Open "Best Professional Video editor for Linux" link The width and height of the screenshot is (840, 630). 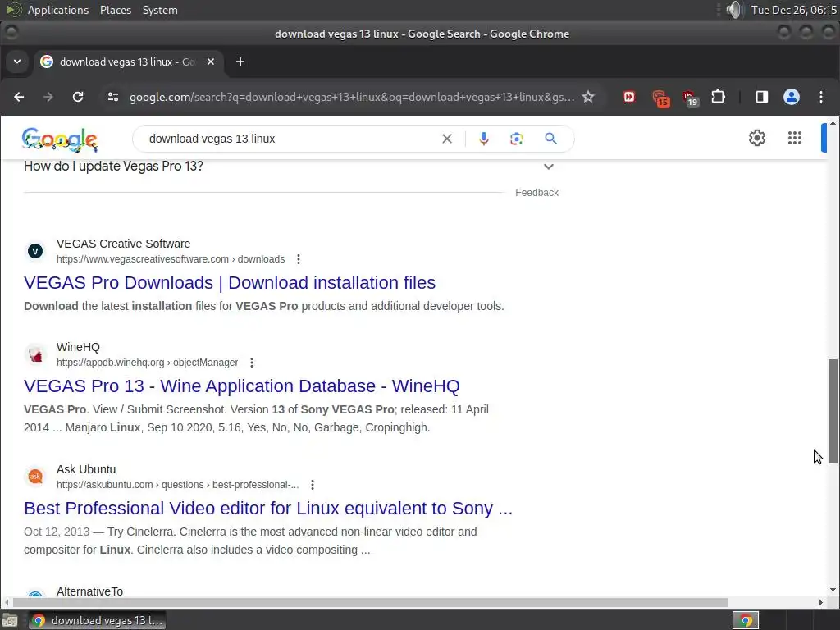pos(268,509)
